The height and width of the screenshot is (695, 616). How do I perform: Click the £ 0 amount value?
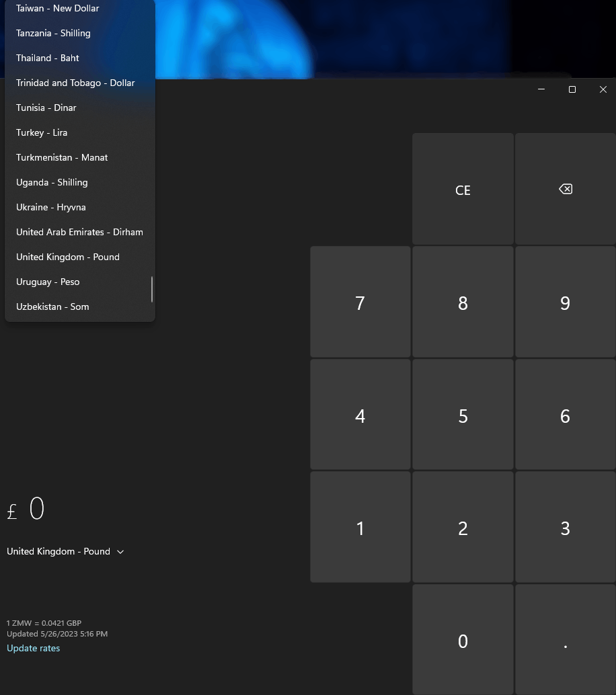pyautogui.click(x=26, y=508)
